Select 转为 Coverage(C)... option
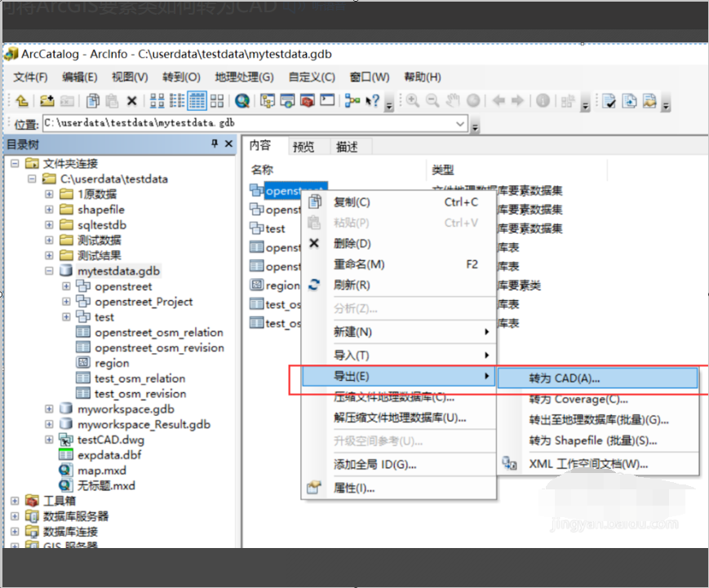 tap(597, 400)
